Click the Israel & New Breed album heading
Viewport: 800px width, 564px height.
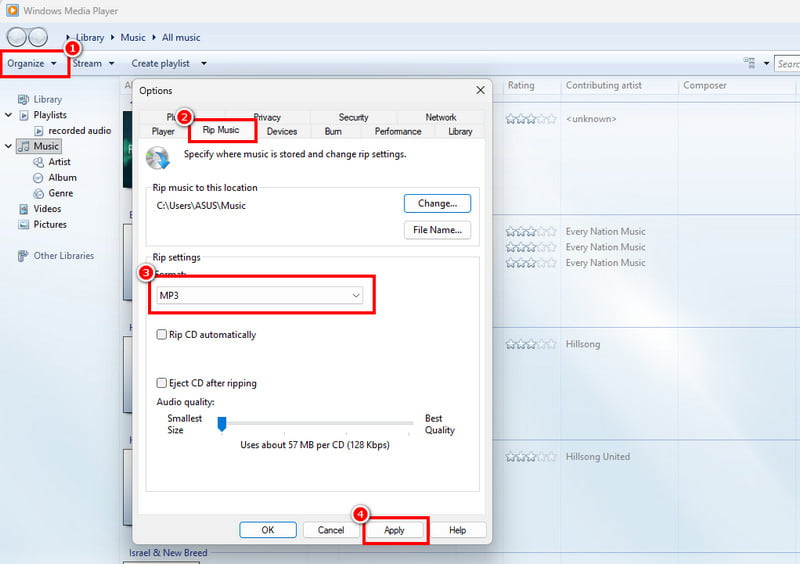[168, 553]
